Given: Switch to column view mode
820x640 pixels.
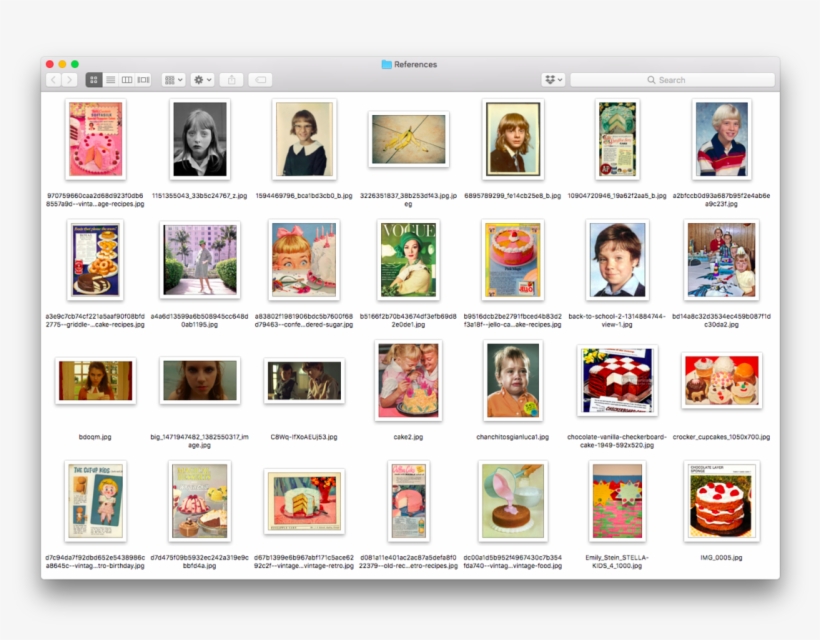Looking at the screenshot, I should tap(126, 79).
